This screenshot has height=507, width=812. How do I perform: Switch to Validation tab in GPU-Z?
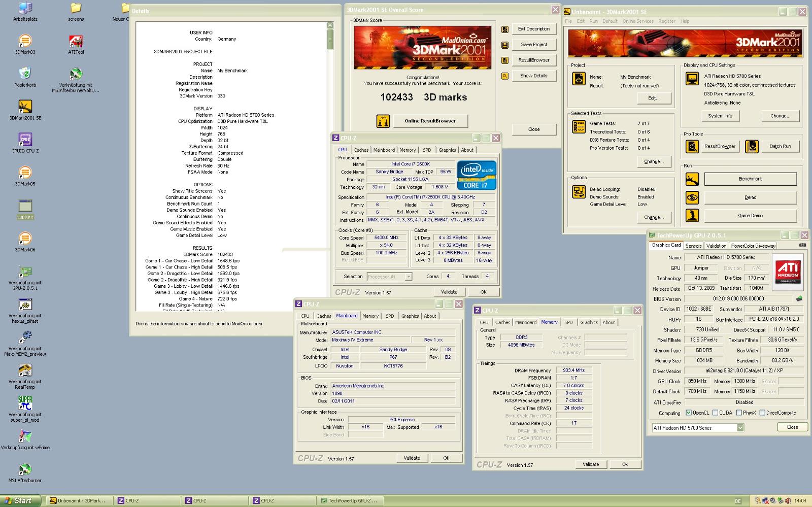(x=716, y=246)
